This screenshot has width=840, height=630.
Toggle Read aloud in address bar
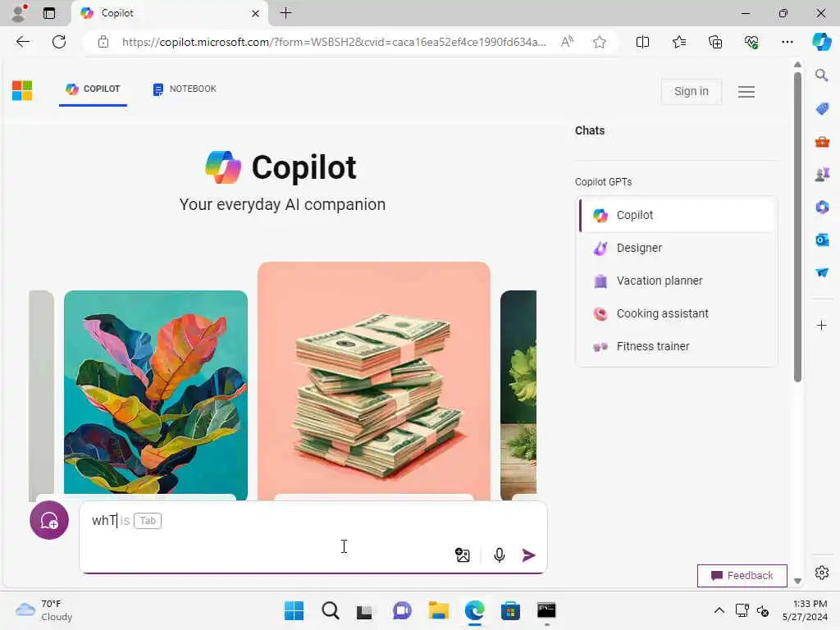click(567, 42)
